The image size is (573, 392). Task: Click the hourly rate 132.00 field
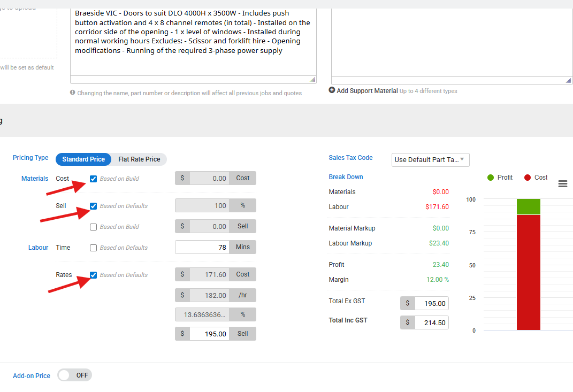[209, 295]
